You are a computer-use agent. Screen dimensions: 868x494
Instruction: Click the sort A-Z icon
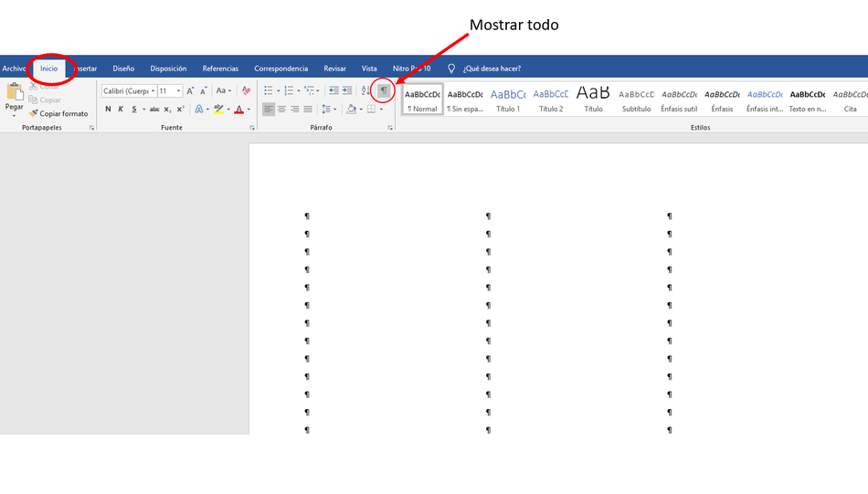tap(365, 90)
